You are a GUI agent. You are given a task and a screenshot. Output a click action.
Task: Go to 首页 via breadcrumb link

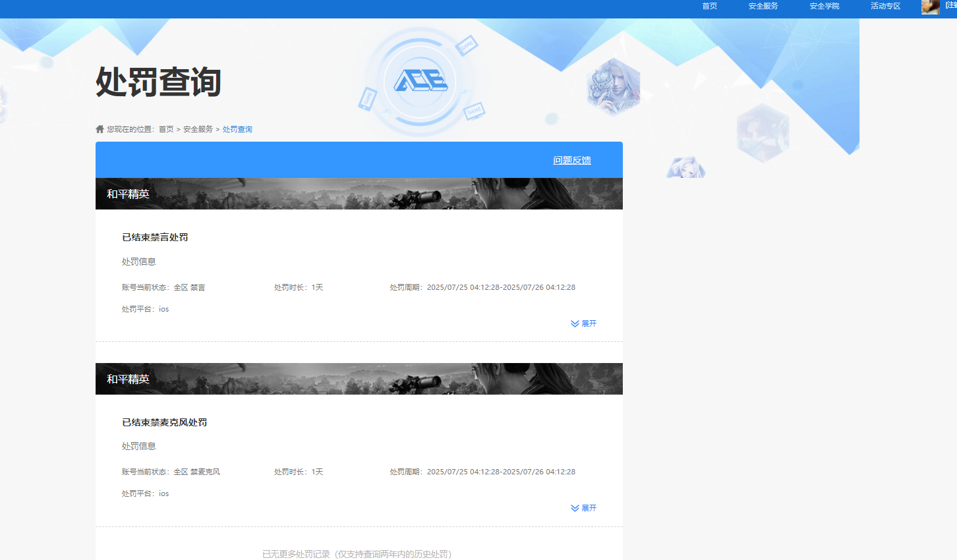(166, 129)
